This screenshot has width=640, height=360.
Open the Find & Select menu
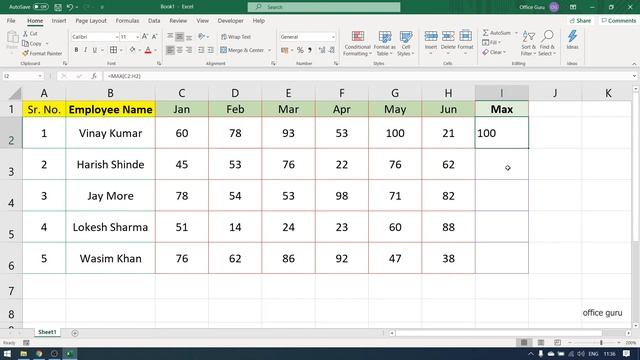pos(547,43)
